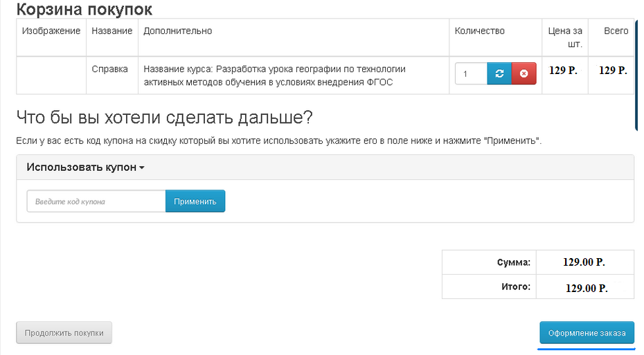Viewport: 644px width, 355px height.
Task: Remove the item with the red delete icon
Action: [x=524, y=73]
